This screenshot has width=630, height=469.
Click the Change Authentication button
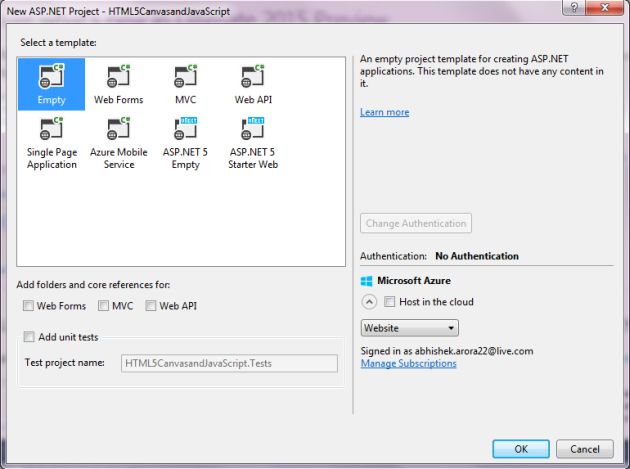point(416,223)
